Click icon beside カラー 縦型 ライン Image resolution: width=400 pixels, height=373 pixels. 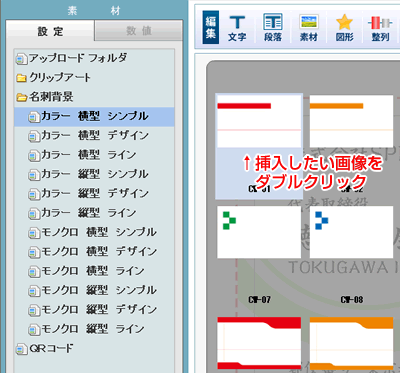(34, 214)
